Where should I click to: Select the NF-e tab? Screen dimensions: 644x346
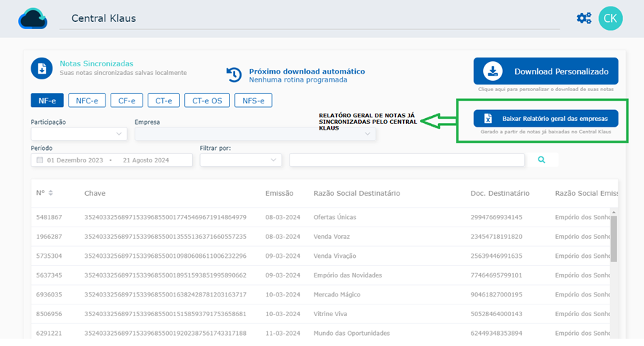pyautogui.click(x=47, y=101)
